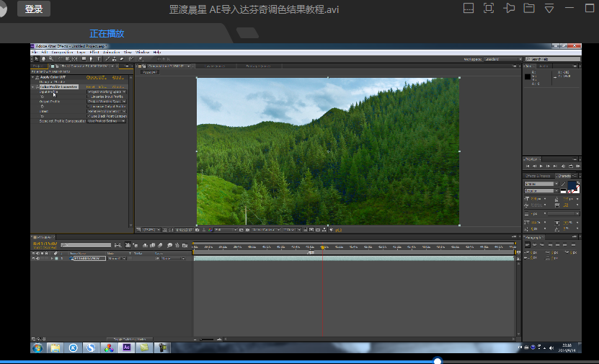Jump to first frame in the Preview panel
The height and width of the screenshot is (364, 599).
(528, 167)
